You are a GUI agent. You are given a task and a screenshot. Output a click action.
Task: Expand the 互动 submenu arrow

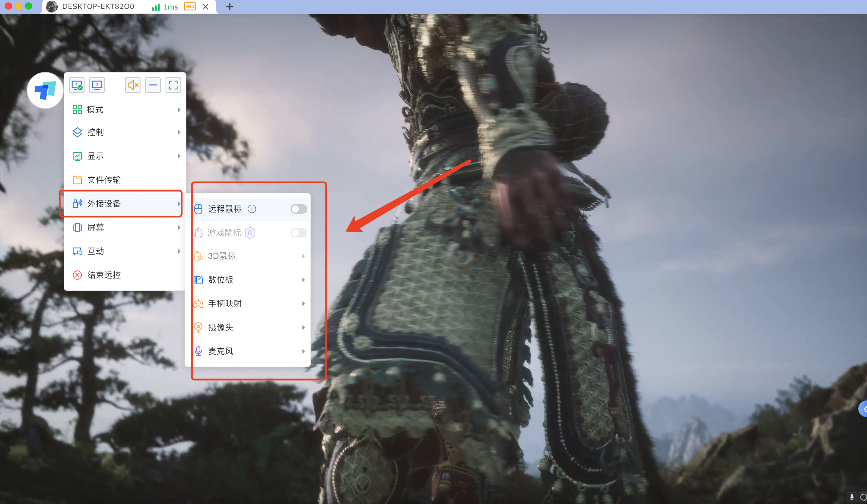pos(179,251)
